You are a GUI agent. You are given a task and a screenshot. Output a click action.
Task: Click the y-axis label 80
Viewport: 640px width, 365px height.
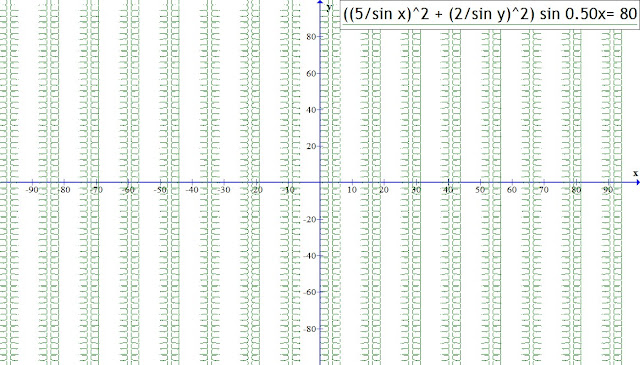[x=311, y=37]
